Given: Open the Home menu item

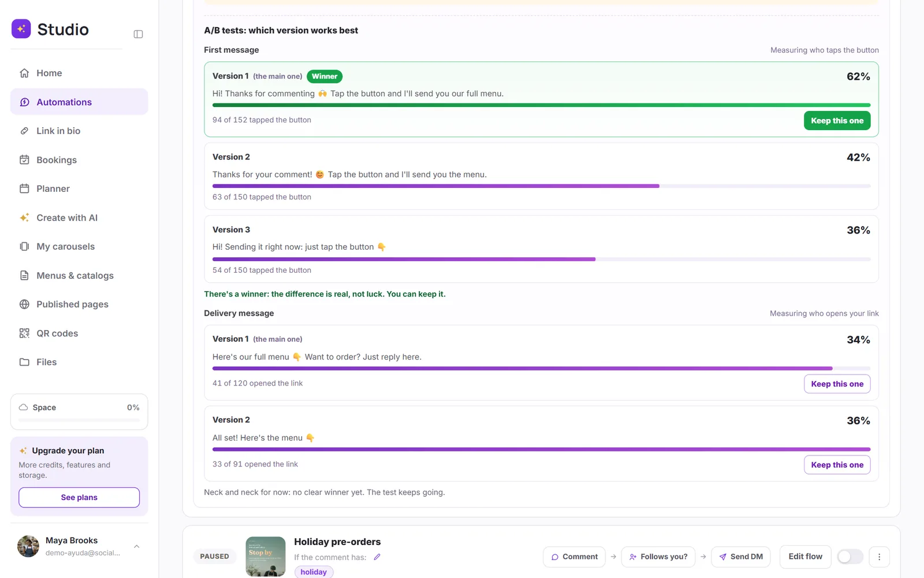Looking at the screenshot, I should [x=79, y=73].
